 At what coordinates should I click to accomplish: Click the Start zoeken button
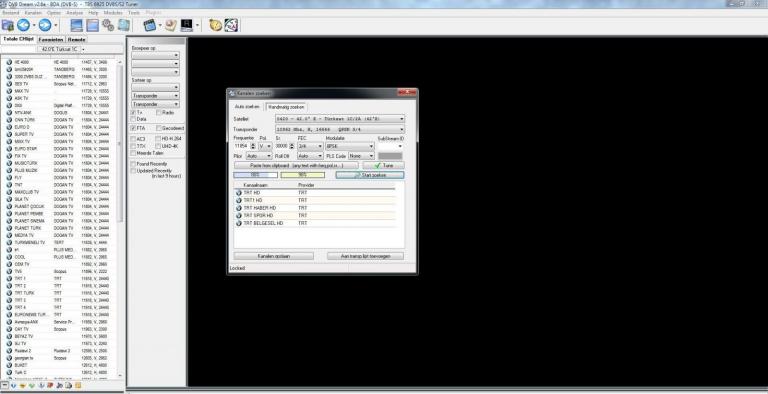coord(370,175)
